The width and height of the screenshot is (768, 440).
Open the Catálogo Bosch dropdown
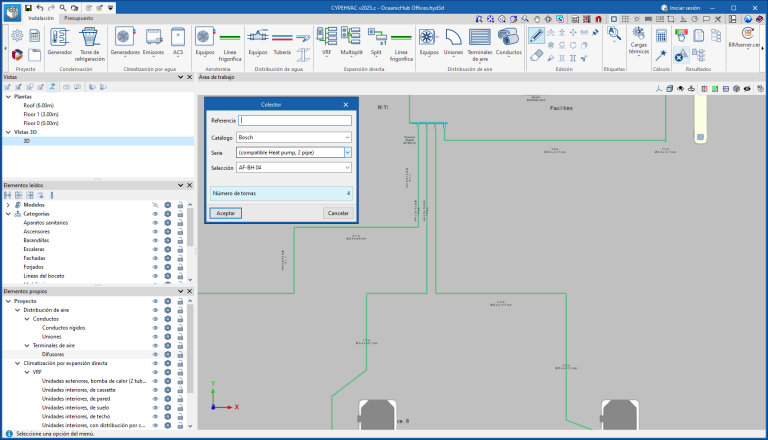[x=294, y=137]
